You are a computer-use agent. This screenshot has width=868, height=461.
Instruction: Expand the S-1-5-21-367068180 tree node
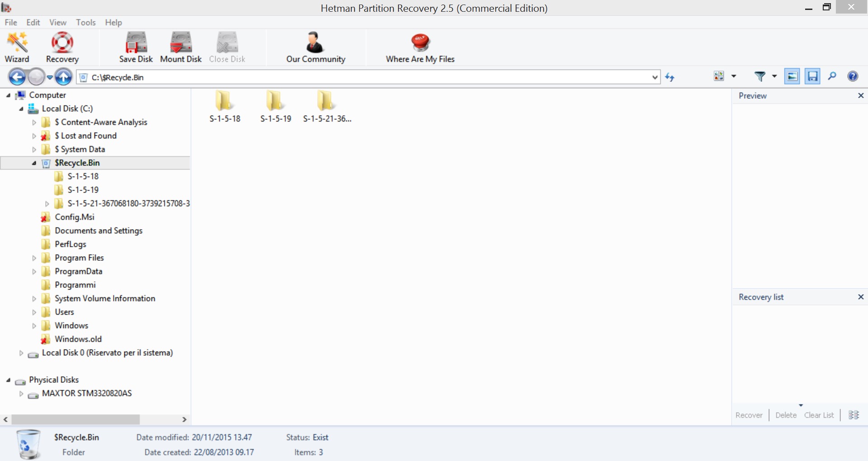(47, 203)
